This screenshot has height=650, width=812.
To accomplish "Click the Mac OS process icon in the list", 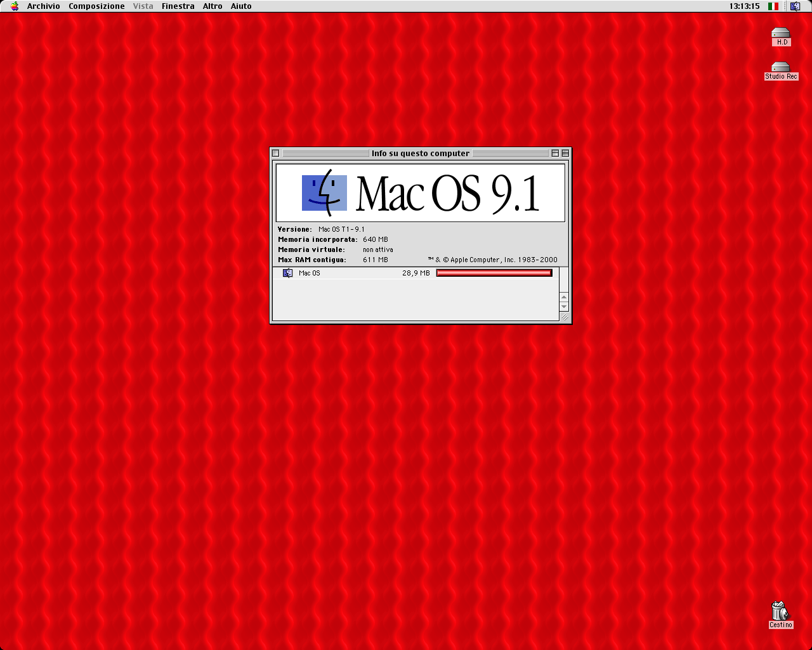I will pos(288,273).
